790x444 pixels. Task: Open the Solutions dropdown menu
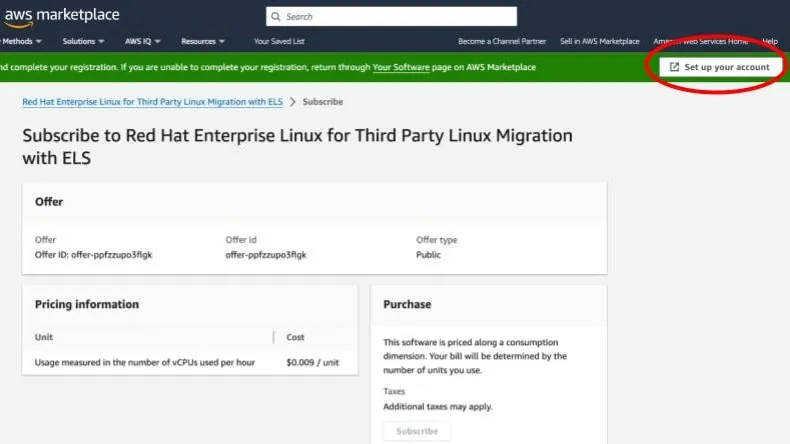point(82,41)
